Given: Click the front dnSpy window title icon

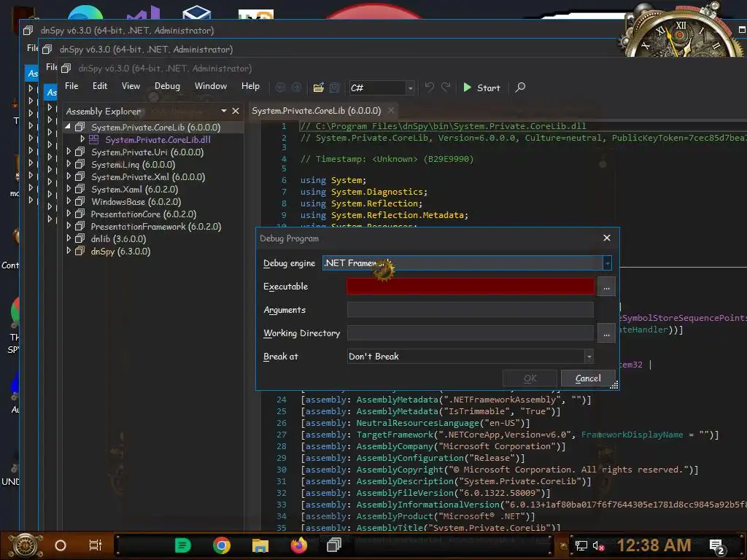Looking at the screenshot, I should click(x=66, y=69).
